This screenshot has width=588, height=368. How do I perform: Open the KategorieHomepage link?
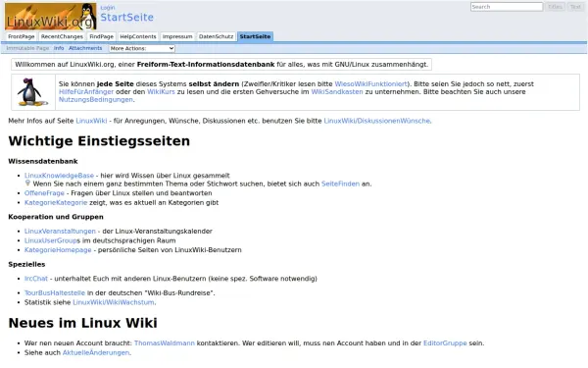58,249
